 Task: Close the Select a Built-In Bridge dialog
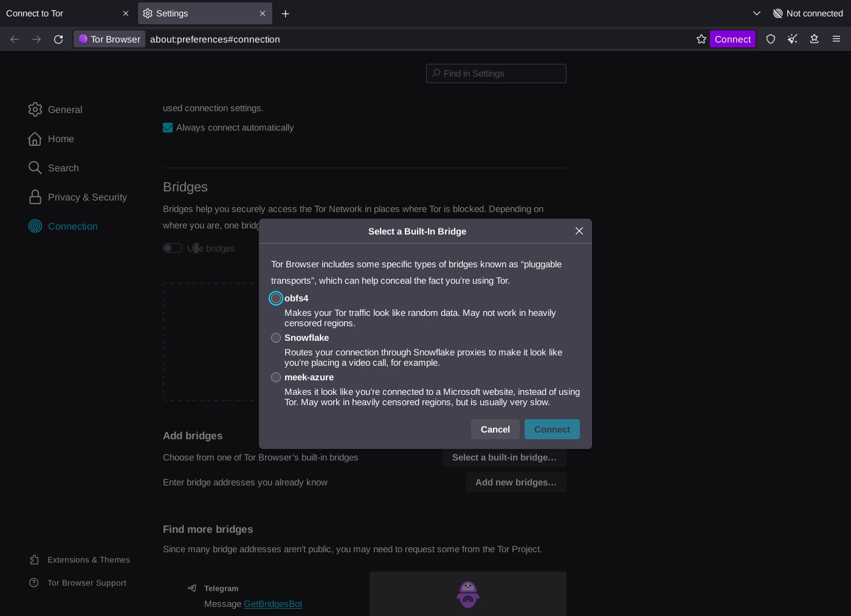pos(579,231)
